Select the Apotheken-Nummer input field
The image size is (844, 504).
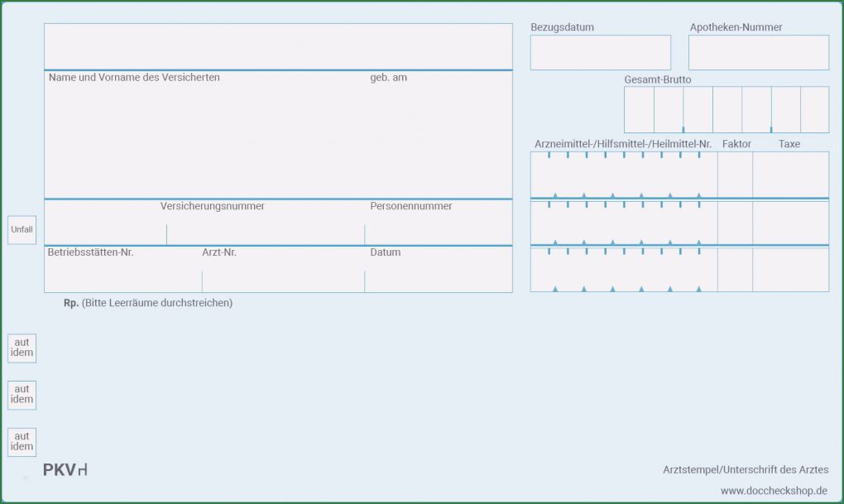point(758,52)
